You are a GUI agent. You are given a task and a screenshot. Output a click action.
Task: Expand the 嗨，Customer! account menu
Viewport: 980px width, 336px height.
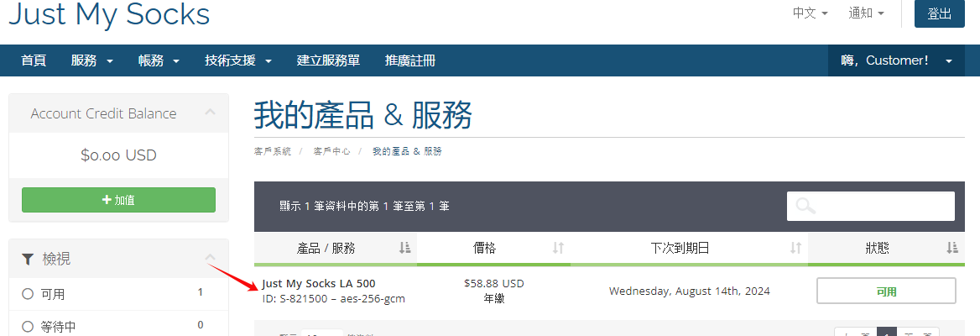point(896,60)
